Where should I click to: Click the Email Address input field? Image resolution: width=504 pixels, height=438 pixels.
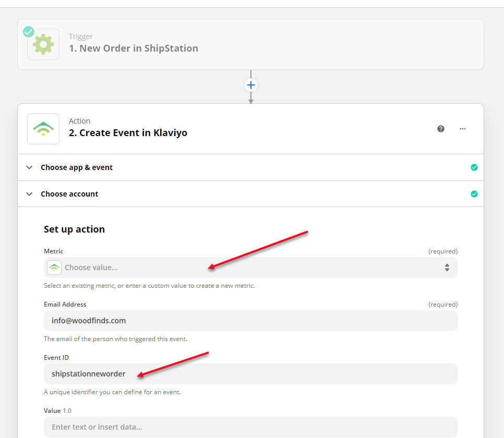(250, 321)
